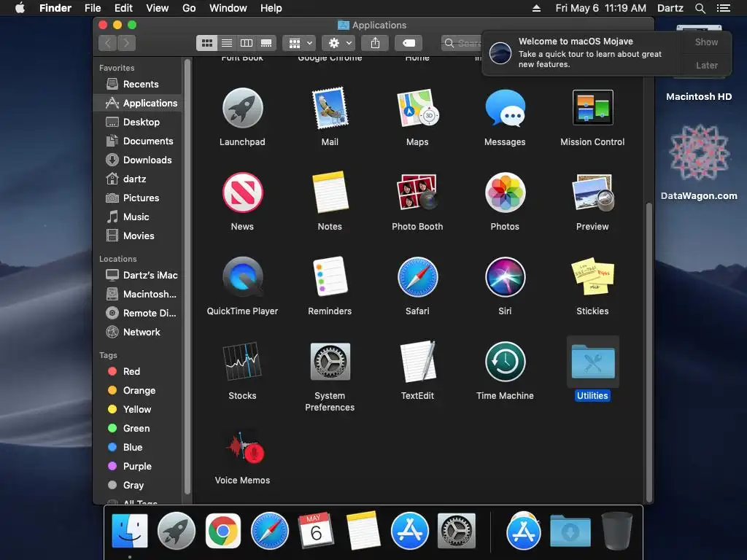Open the group-by arrangement dropdown
Viewport: 747px width, 560px height.
point(298,43)
